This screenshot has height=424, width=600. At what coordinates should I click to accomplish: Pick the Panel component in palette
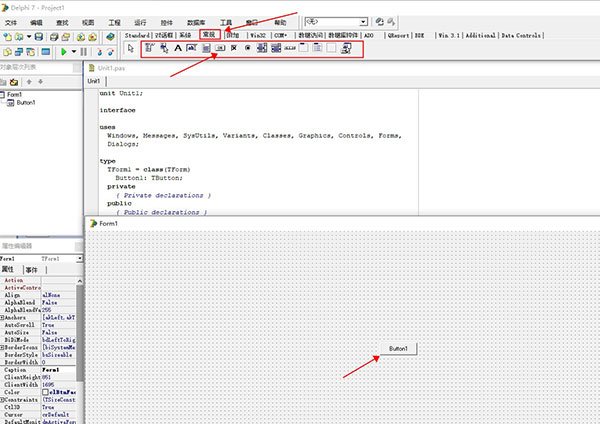tap(331, 48)
